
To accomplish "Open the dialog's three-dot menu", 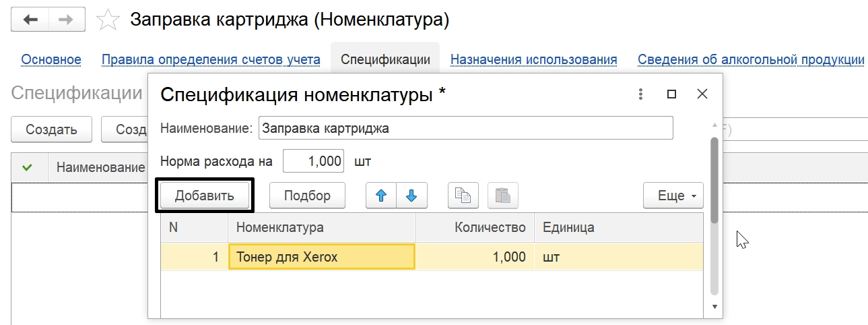I will tap(641, 94).
